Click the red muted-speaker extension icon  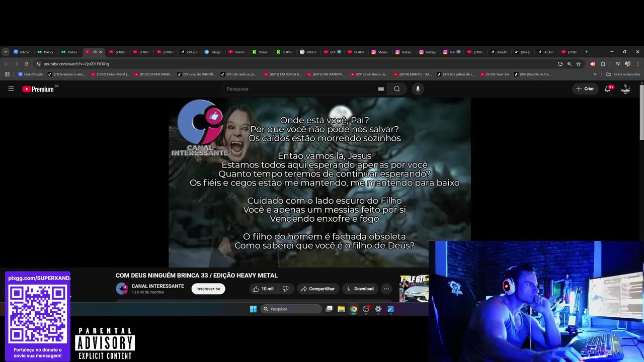(x=592, y=64)
